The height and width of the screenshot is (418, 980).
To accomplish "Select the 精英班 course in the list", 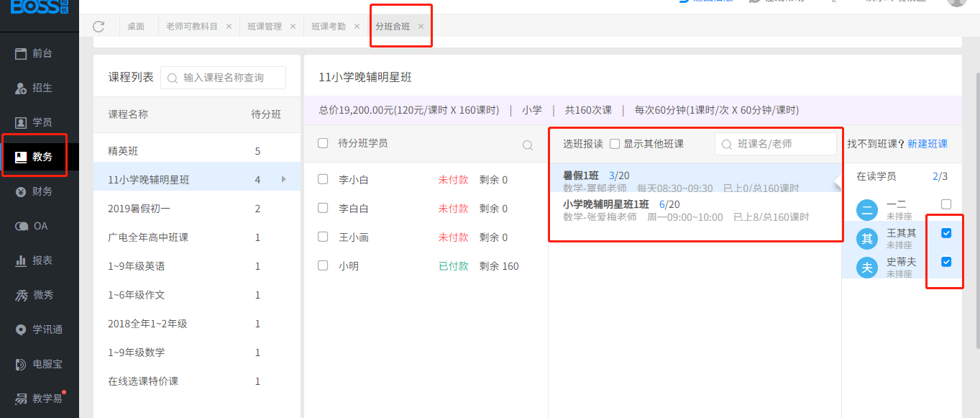I will click(123, 151).
